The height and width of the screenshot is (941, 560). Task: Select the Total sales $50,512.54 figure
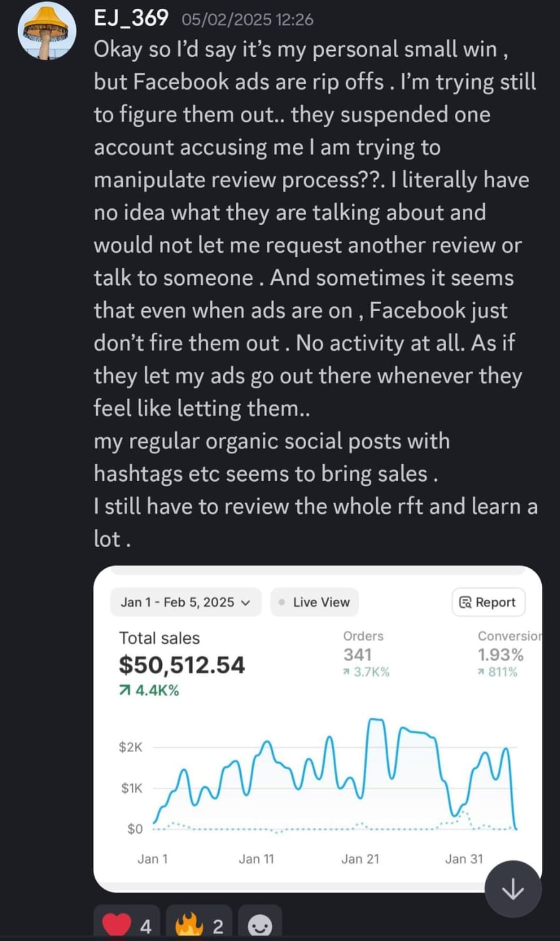tap(182, 665)
